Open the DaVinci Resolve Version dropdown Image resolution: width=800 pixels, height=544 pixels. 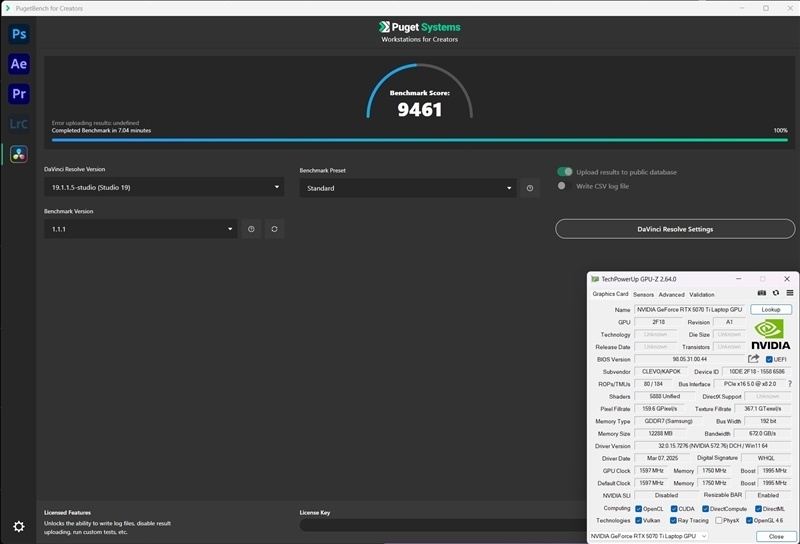(164, 187)
